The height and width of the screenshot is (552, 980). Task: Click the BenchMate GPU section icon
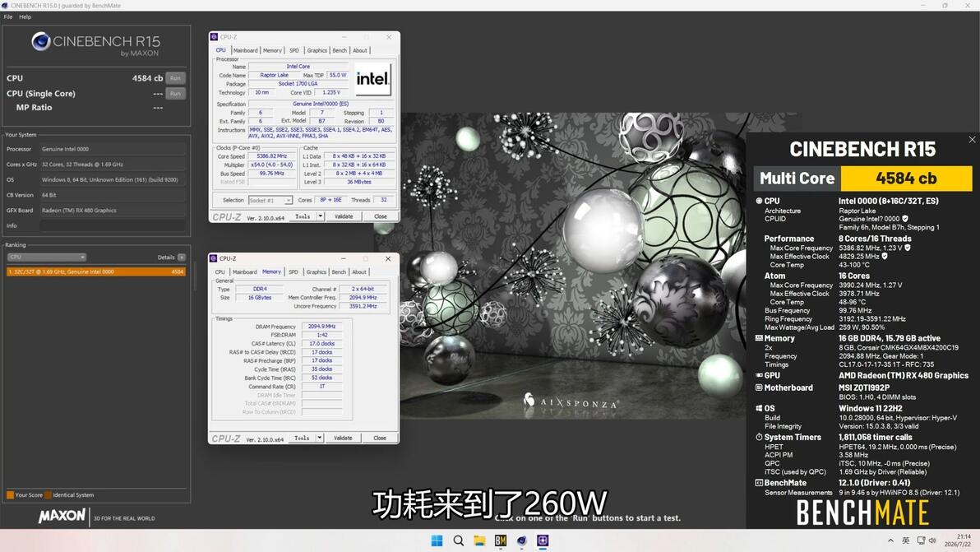click(759, 376)
